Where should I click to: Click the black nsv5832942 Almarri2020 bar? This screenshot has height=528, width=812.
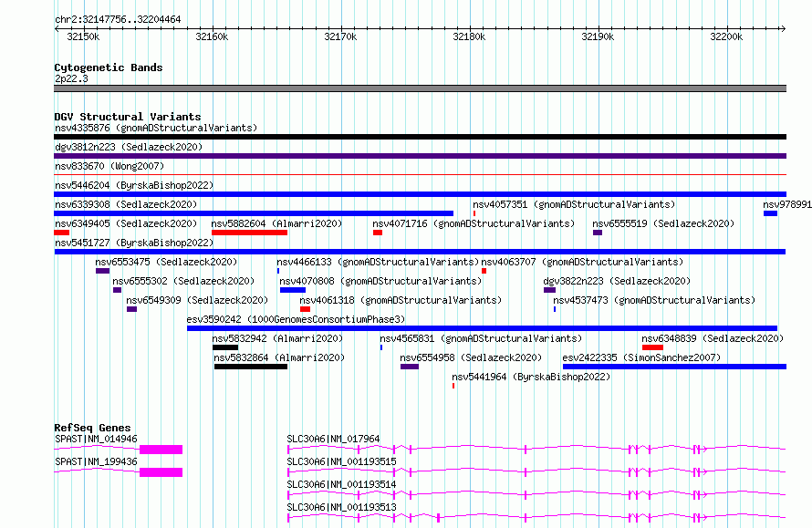coord(225,347)
